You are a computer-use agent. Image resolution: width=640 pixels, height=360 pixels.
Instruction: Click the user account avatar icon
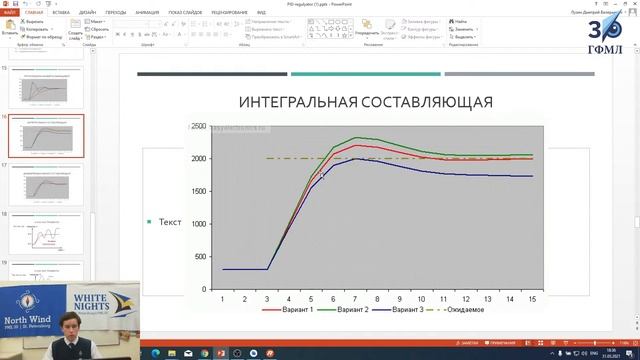(633, 12)
